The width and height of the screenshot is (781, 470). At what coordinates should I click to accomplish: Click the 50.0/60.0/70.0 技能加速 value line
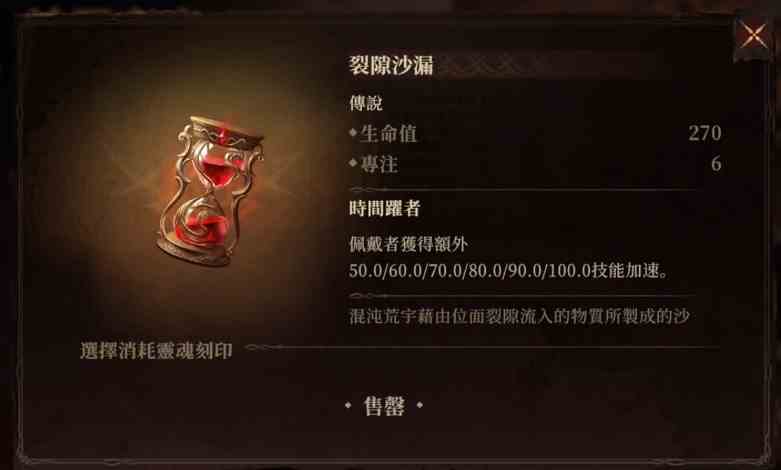[x=508, y=271]
